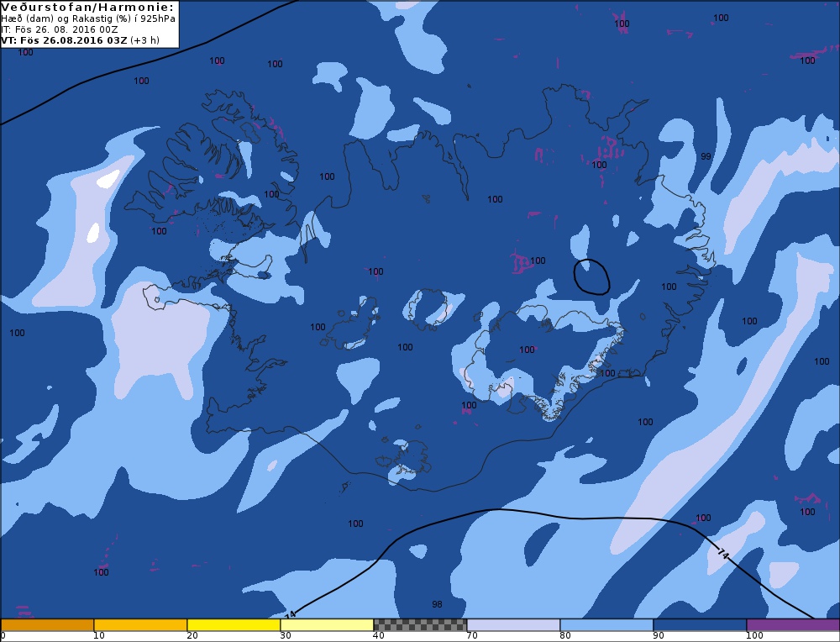Click the legend tick label "80"

coord(565,636)
